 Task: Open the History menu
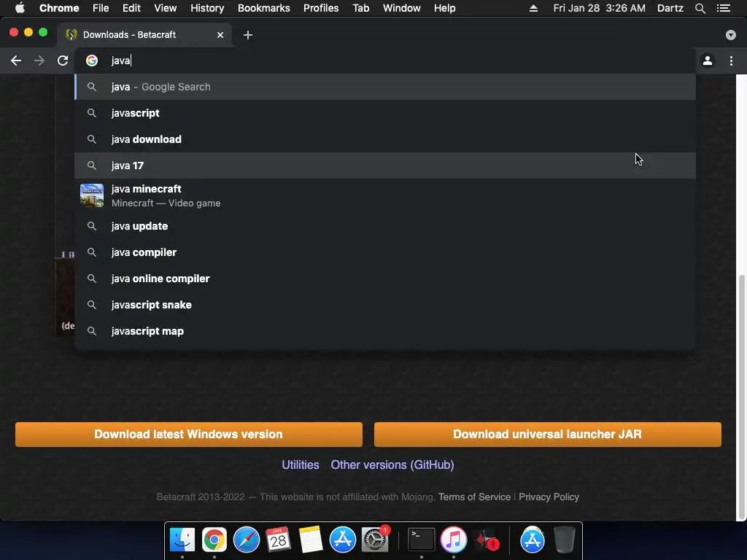(x=207, y=8)
